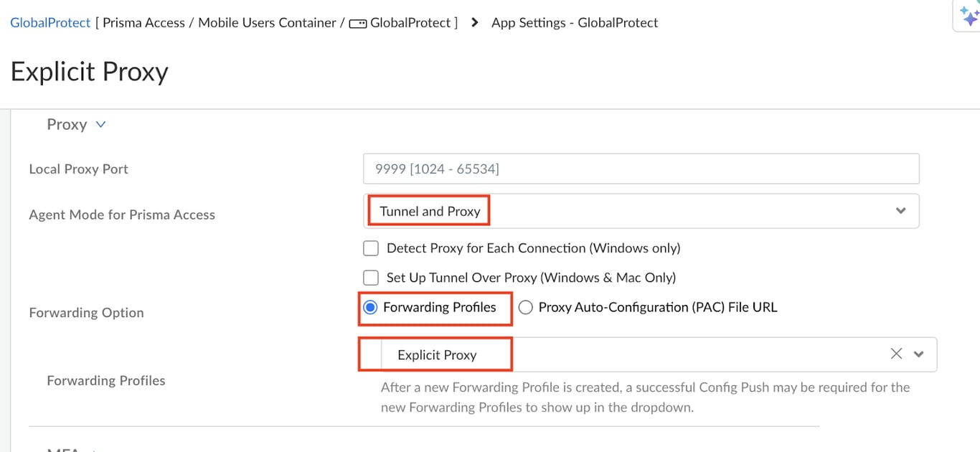Click the Proxy section header label
Viewport: 980px width, 452px height.
(67, 124)
